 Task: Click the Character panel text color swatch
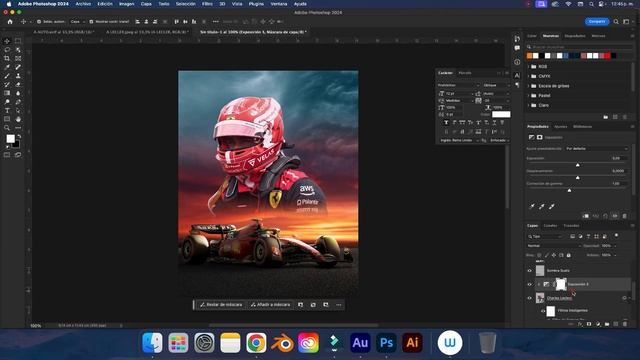501,115
